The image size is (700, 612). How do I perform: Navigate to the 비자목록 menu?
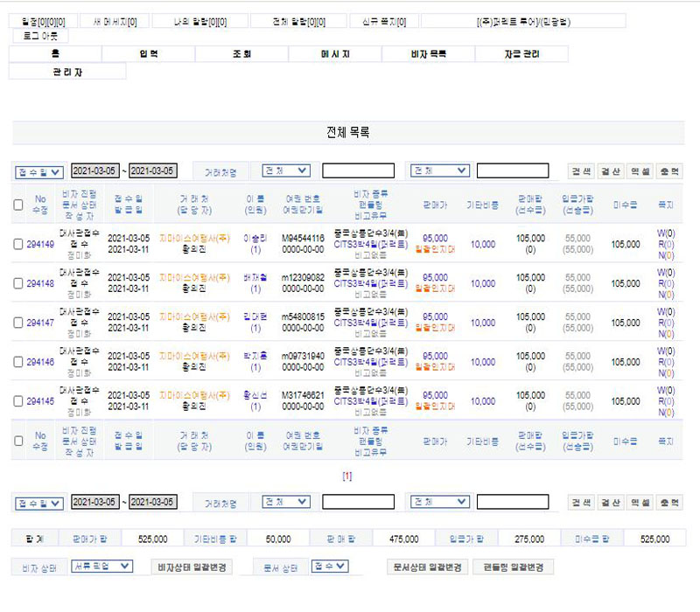tap(429, 54)
